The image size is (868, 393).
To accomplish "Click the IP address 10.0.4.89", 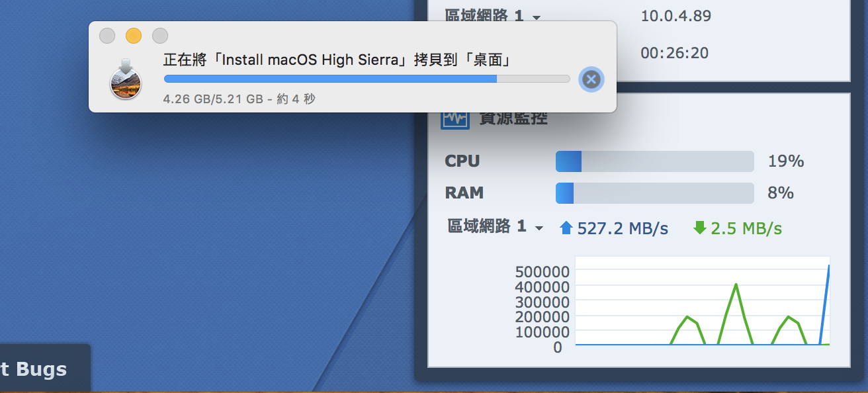I will point(675,16).
